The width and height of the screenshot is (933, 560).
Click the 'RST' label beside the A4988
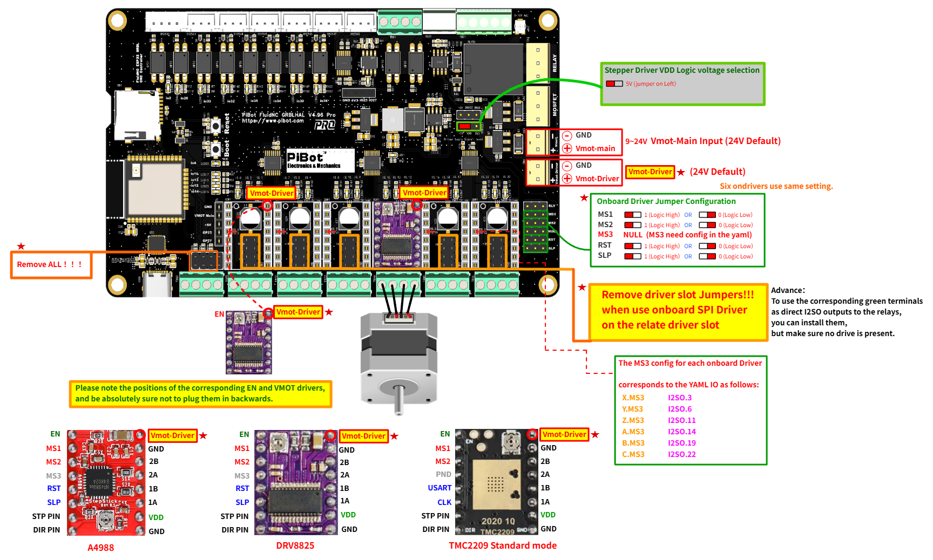click(x=54, y=488)
